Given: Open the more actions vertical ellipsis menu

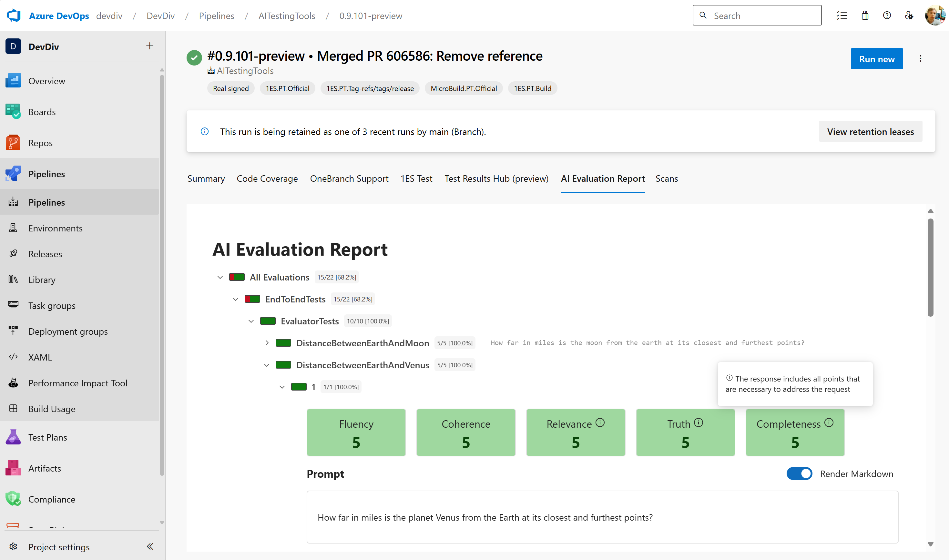Looking at the screenshot, I should pos(920,59).
